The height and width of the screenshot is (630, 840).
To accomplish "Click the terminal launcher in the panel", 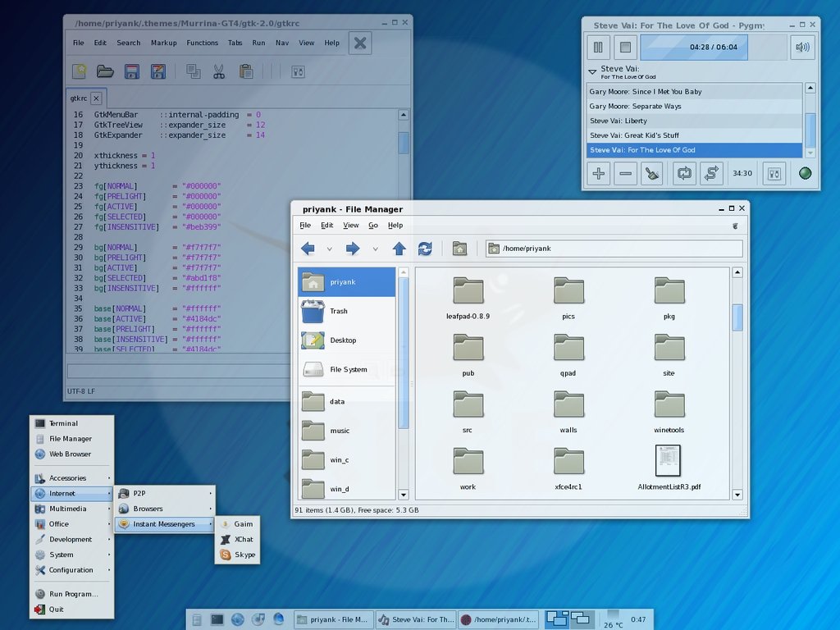I will click(217, 619).
